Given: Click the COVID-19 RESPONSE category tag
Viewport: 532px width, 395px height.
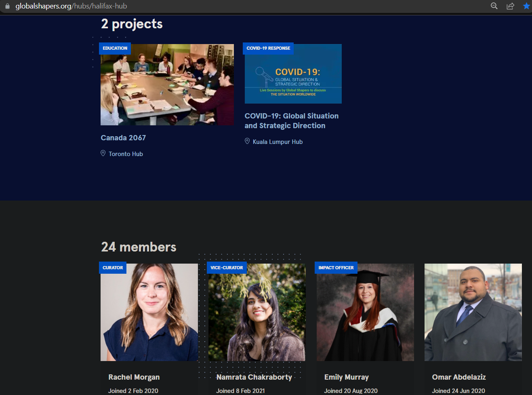Looking at the screenshot, I should 268,48.
